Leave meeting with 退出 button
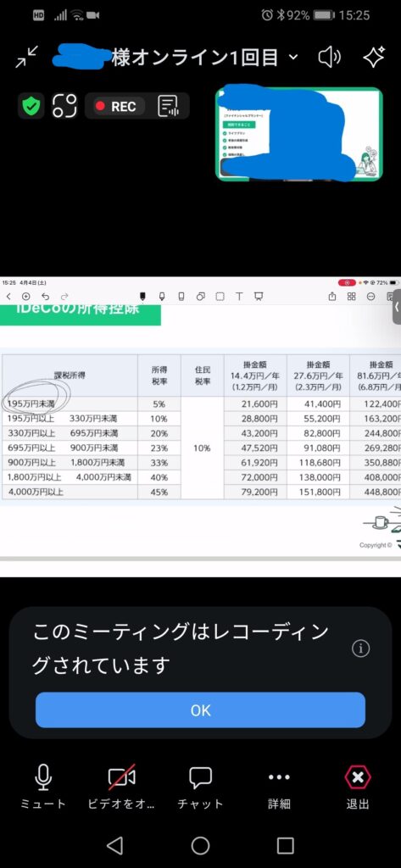This screenshot has height=868, width=401. tap(358, 787)
